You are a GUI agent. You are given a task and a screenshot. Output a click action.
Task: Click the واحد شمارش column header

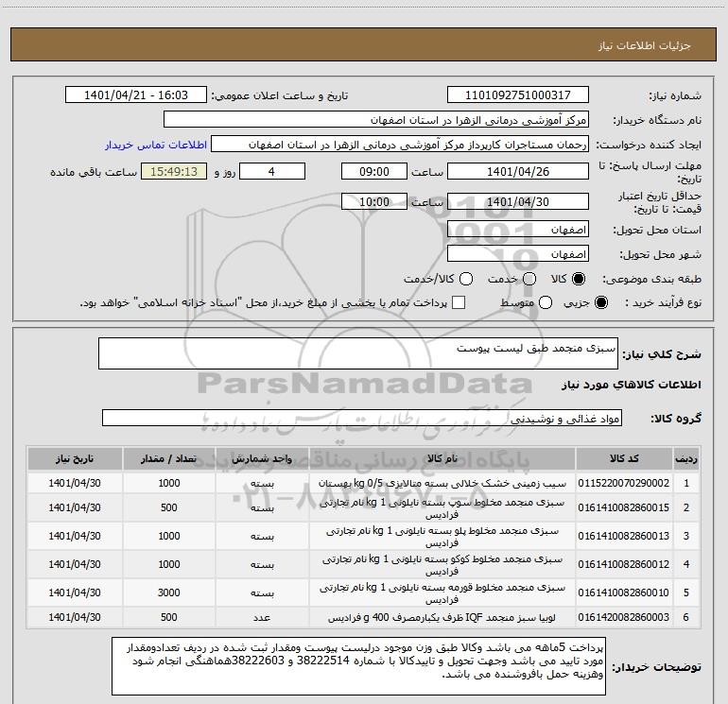pos(262,458)
